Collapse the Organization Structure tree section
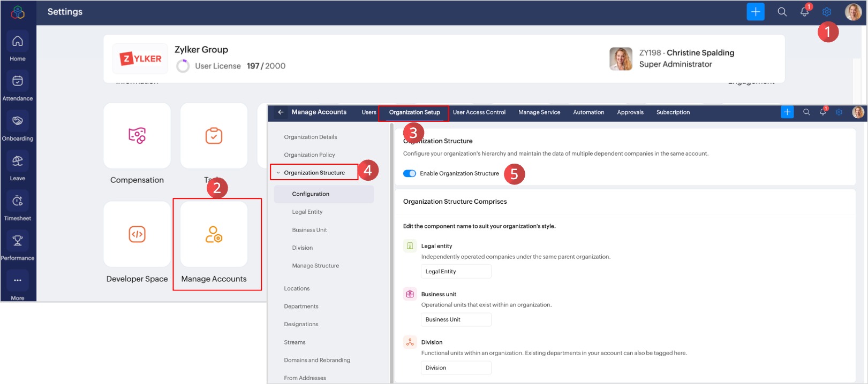Viewport: 868px width, 384px height. coord(278,173)
